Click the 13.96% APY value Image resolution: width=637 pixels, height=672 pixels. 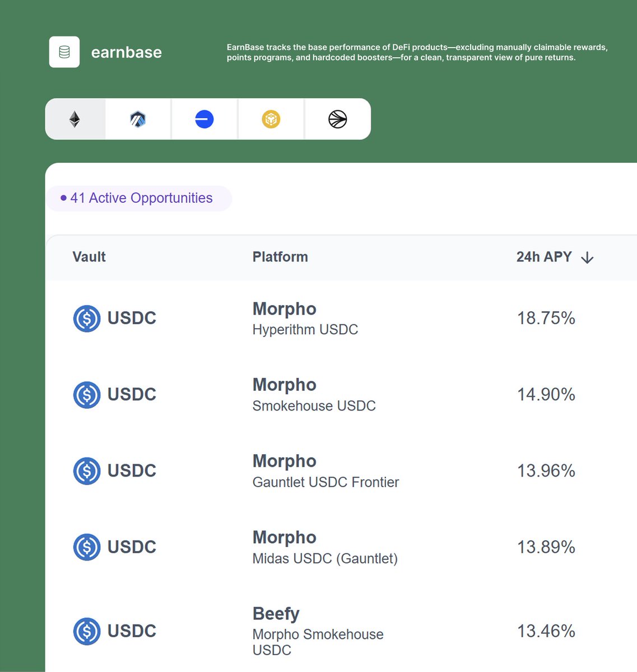click(546, 470)
